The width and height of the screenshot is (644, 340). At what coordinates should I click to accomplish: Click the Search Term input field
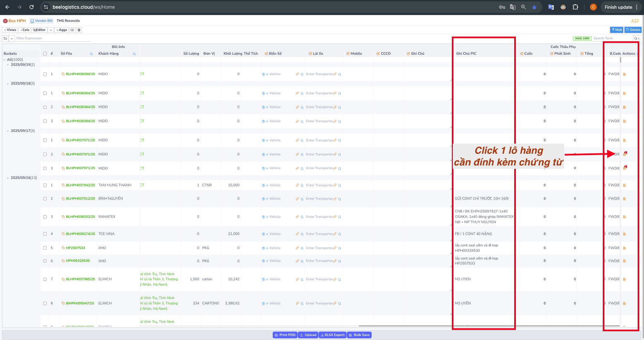point(612,39)
